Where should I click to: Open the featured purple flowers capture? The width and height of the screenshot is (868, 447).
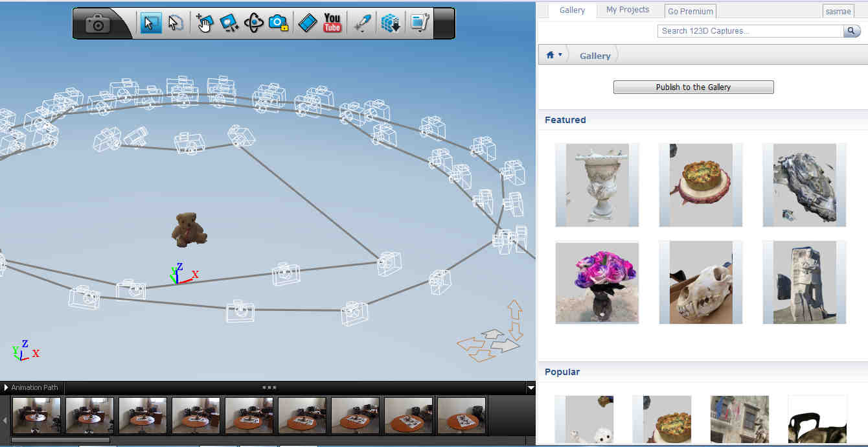[597, 282]
